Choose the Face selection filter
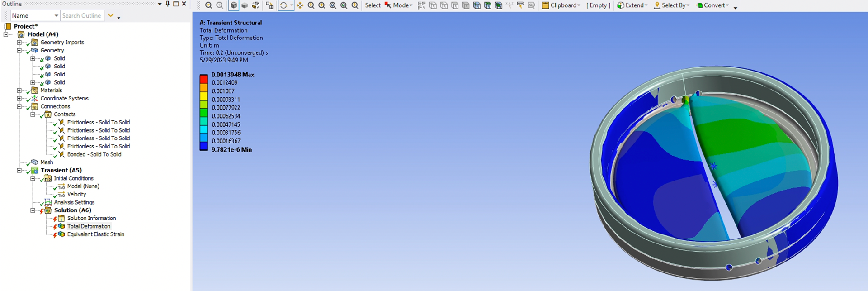 455,5
